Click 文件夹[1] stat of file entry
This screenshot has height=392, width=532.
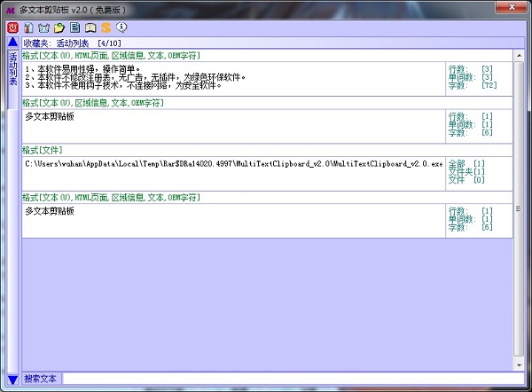[x=466, y=172]
